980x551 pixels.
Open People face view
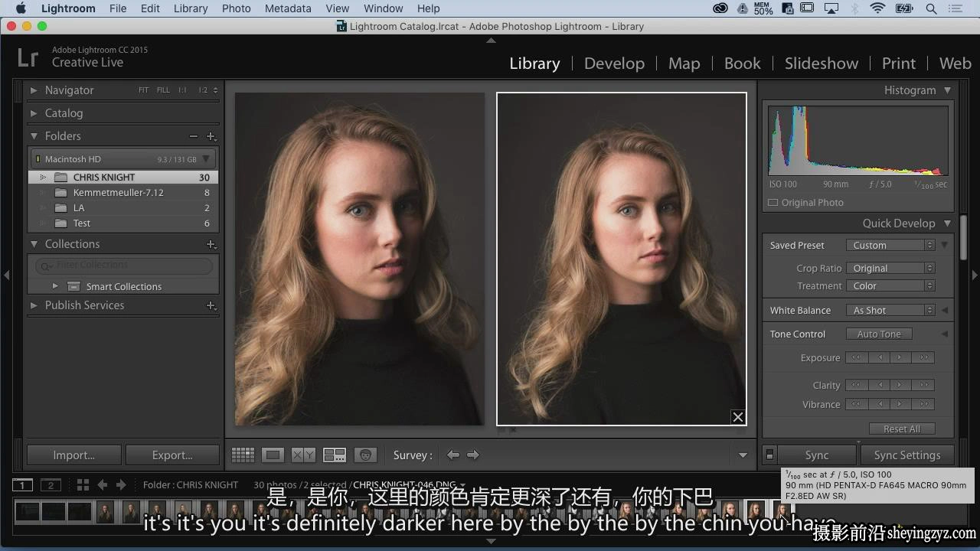point(366,455)
